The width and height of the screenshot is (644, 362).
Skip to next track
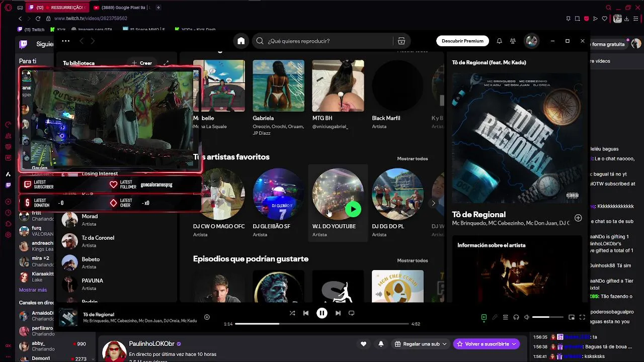pos(338,313)
